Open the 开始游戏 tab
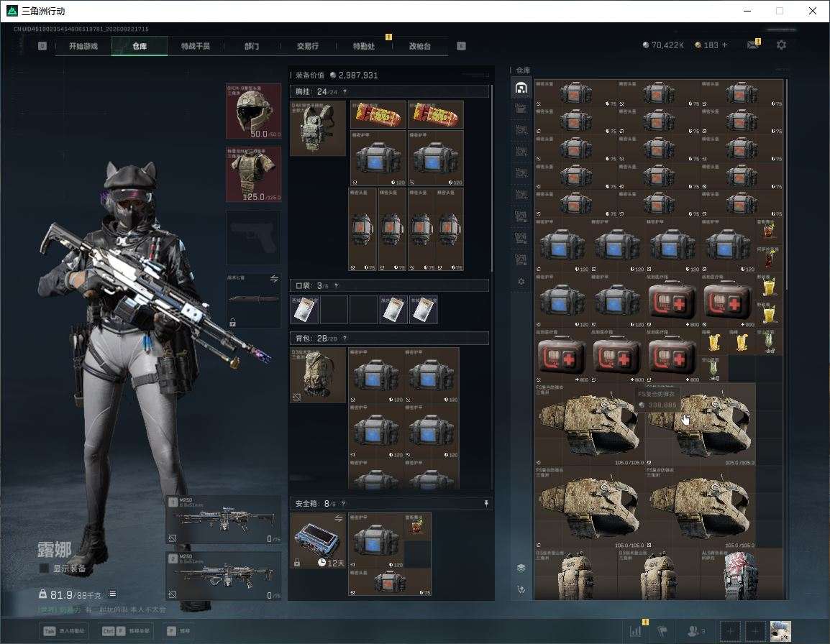The height and width of the screenshot is (644, 830). coord(83,46)
